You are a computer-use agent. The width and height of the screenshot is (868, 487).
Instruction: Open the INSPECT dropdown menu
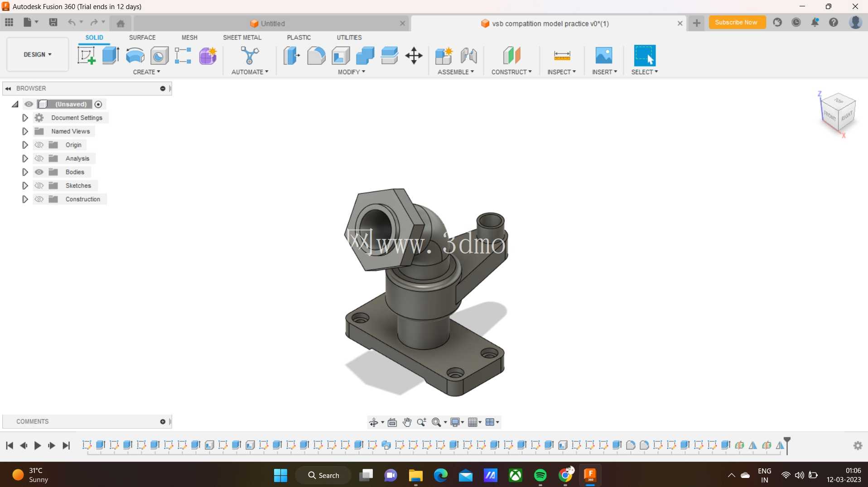coord(561,72)
